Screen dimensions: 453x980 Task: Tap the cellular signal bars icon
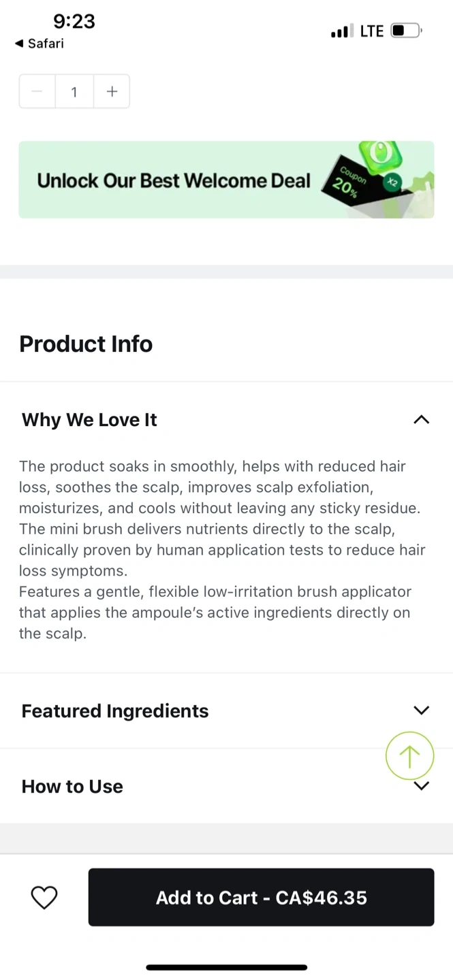coord(342,31)
